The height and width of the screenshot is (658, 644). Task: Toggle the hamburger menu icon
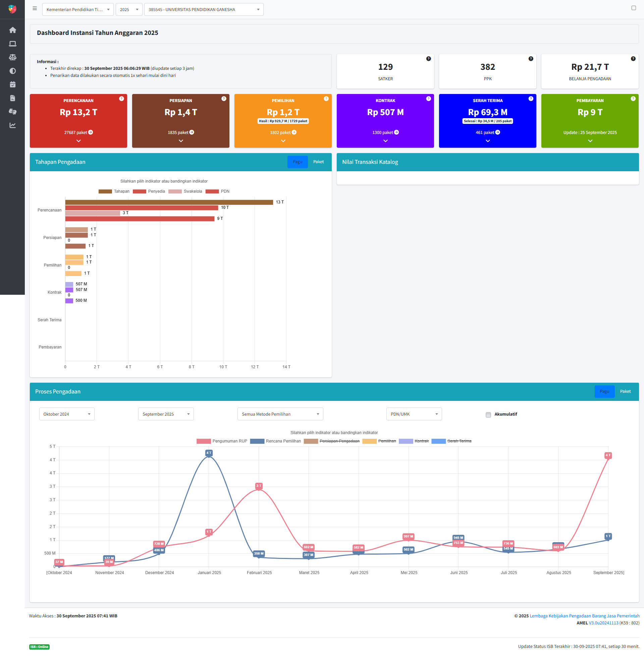pos(35,8)
